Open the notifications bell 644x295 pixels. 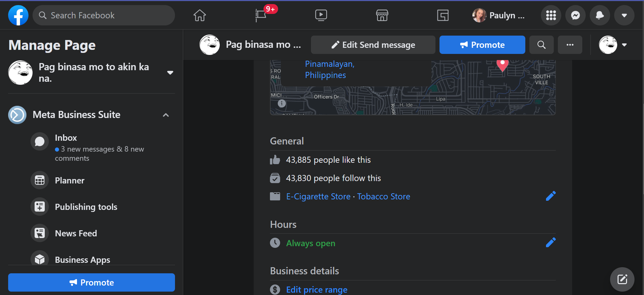(x=600, y=15)
